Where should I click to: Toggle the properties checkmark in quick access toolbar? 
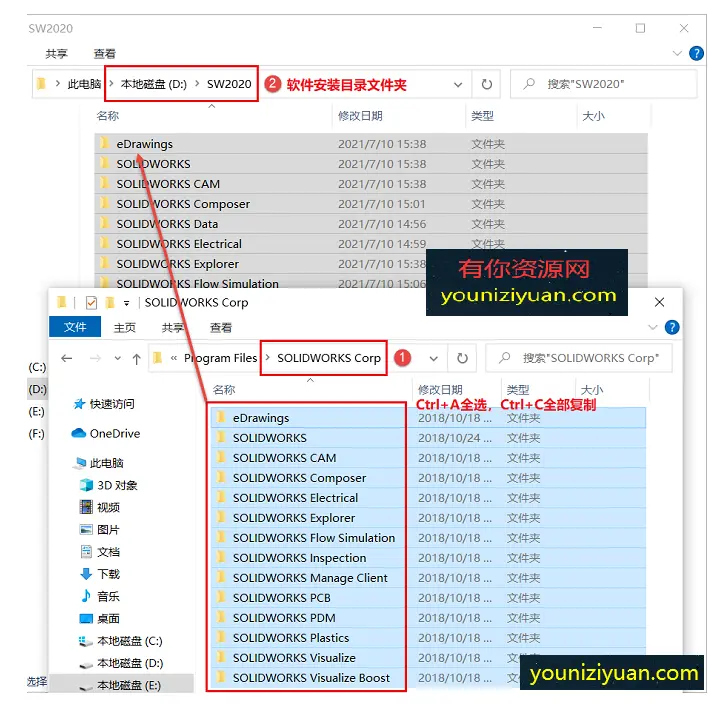91,303
